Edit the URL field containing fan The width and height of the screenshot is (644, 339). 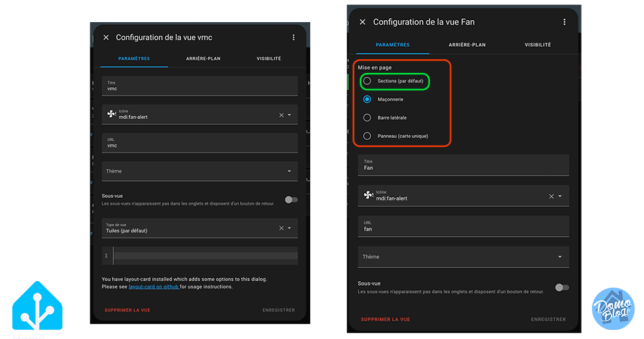pos(463,226)
